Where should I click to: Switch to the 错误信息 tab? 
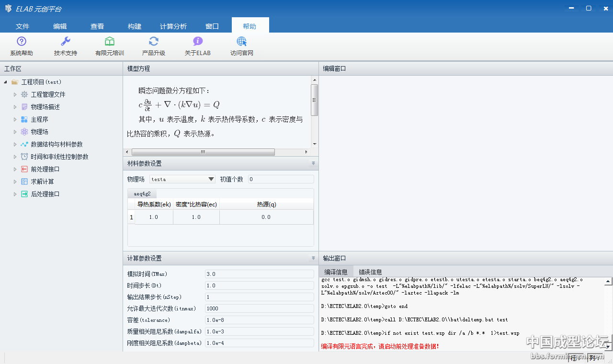point(370,272)
